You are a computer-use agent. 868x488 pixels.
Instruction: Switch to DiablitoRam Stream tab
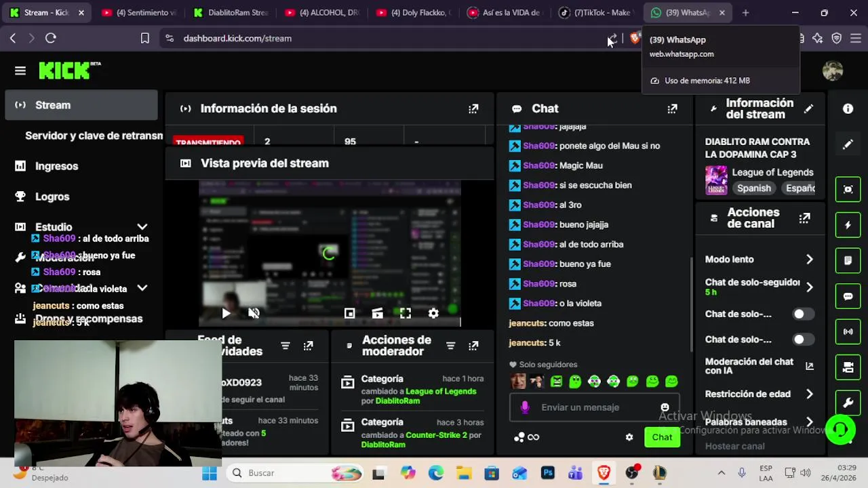pyautogui.click(x=230, y=12)
